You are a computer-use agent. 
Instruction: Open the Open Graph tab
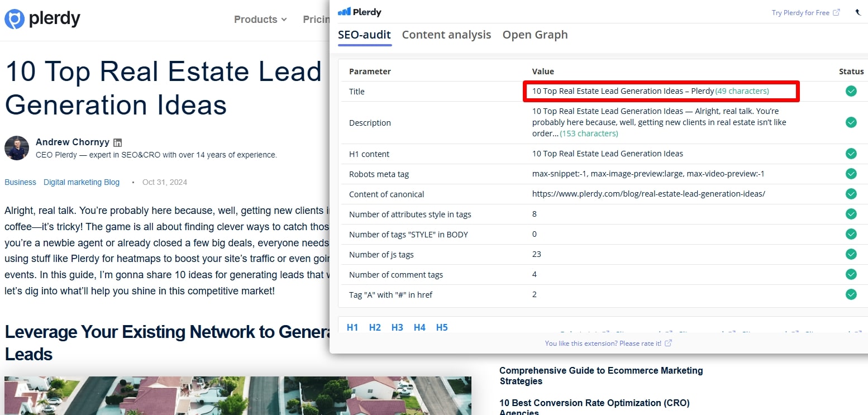[x=535, y=35]
